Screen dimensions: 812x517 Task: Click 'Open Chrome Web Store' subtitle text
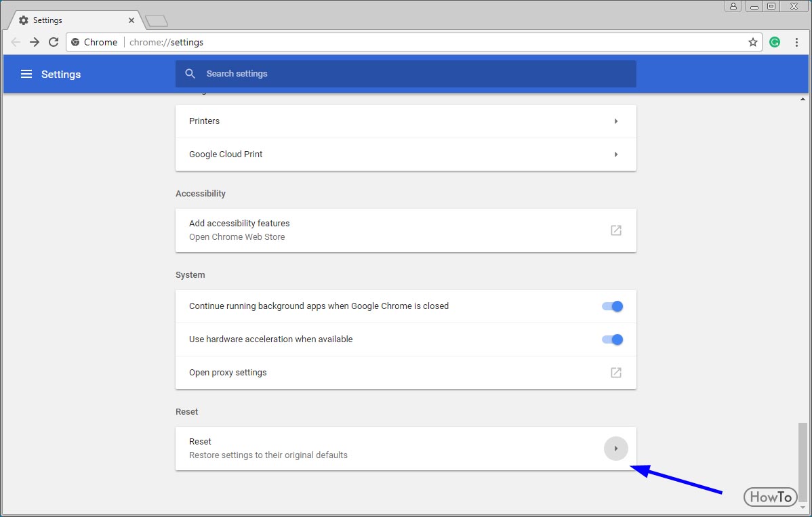pos(237,237)
